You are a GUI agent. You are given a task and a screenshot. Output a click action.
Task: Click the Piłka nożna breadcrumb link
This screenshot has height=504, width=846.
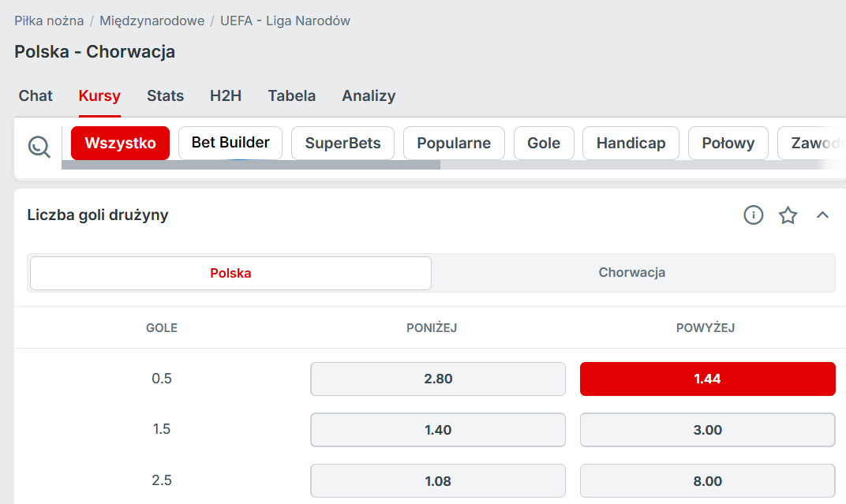[x=49, y=21]
